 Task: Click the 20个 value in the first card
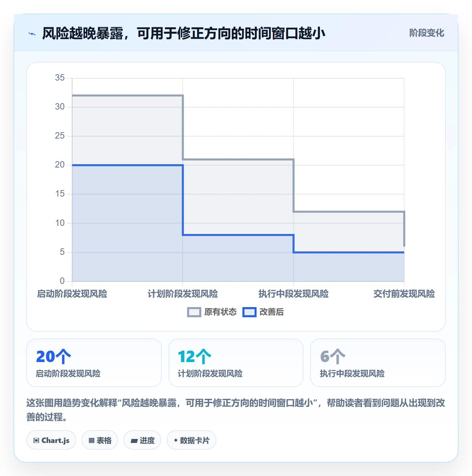[54, 356]
